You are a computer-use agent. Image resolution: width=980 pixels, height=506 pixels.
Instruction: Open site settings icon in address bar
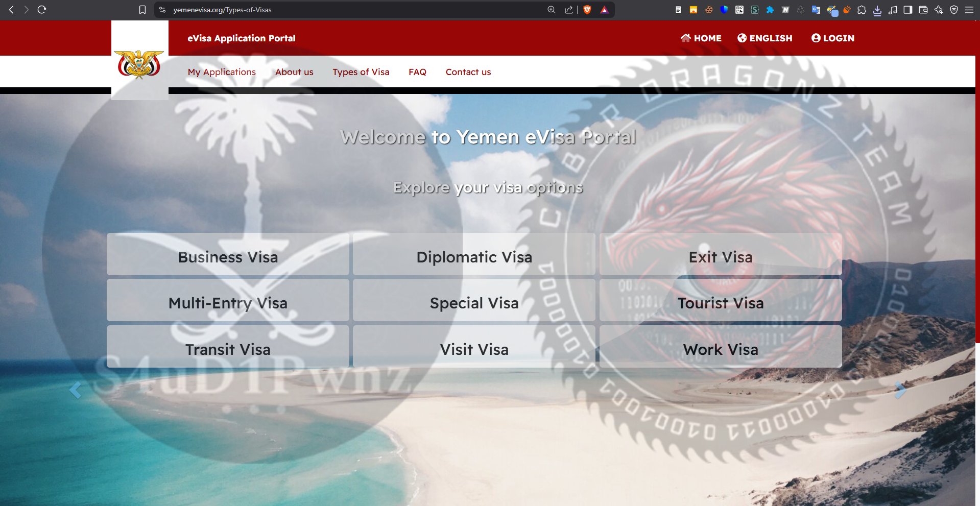pyautogui.click(x=162, y=10)
